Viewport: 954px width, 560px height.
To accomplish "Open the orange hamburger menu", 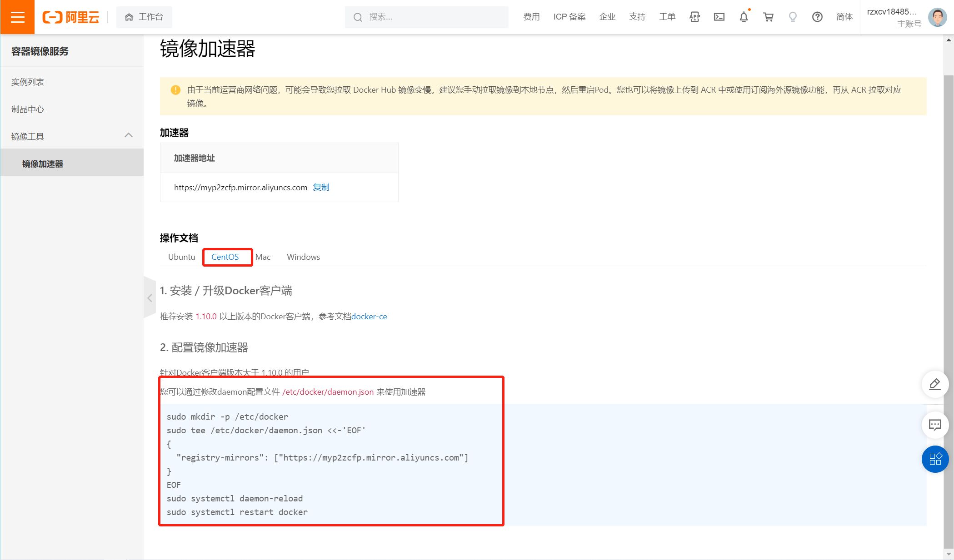I will [x=17, y=17].
